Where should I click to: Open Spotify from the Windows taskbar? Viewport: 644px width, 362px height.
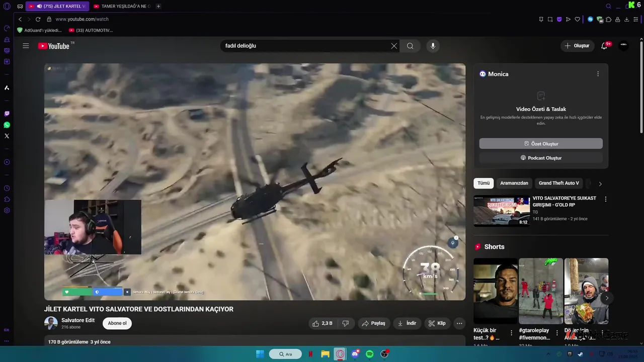point(370,354)
